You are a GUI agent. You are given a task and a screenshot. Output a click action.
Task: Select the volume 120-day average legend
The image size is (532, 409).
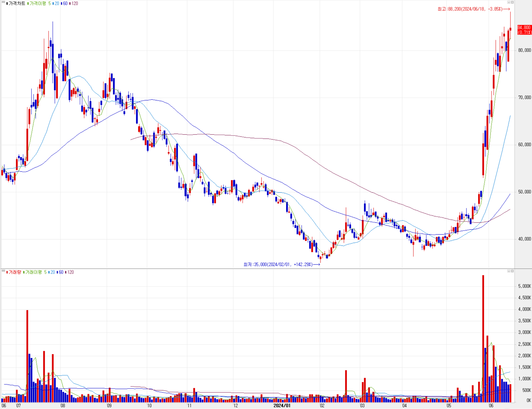coord(70,272)
